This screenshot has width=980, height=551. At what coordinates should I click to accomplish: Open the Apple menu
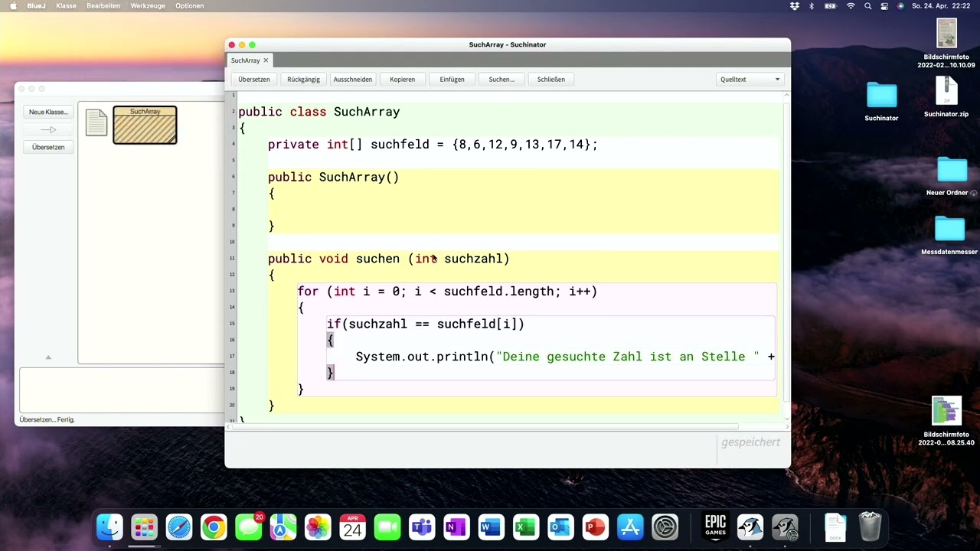pyautogui.click(x=12, y=5)
